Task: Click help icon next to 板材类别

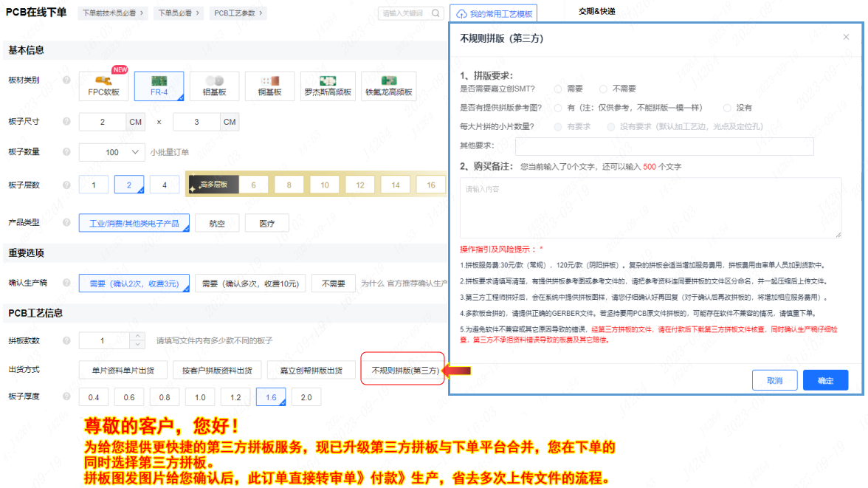Action: pos(66,80)
